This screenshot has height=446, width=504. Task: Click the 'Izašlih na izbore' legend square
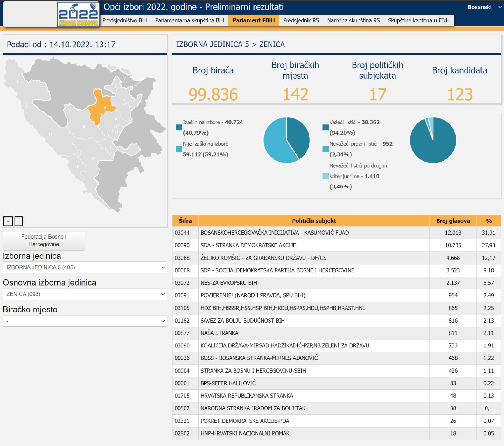[x=179, y=127]
